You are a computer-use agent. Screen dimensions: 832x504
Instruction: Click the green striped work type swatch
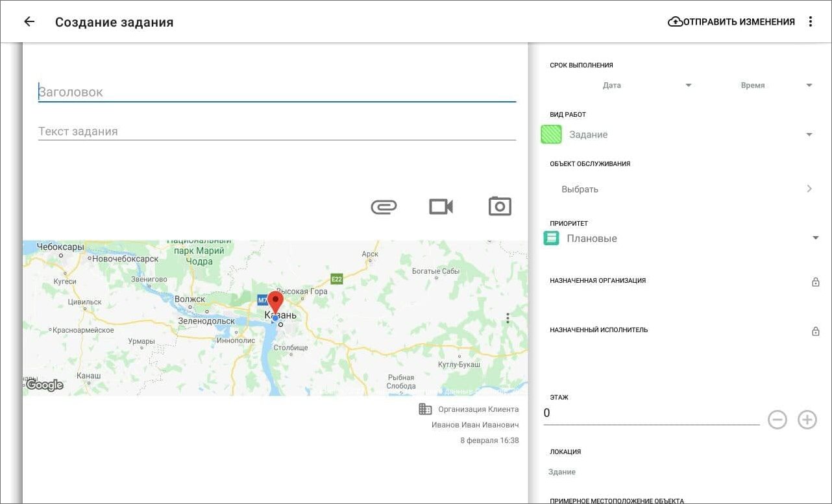pyautogui.click(x=552, y=134)
